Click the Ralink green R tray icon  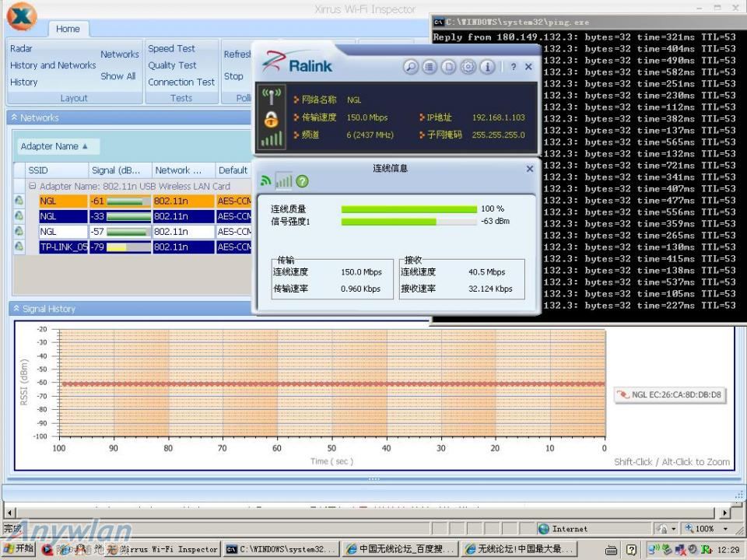coord(706,550)
